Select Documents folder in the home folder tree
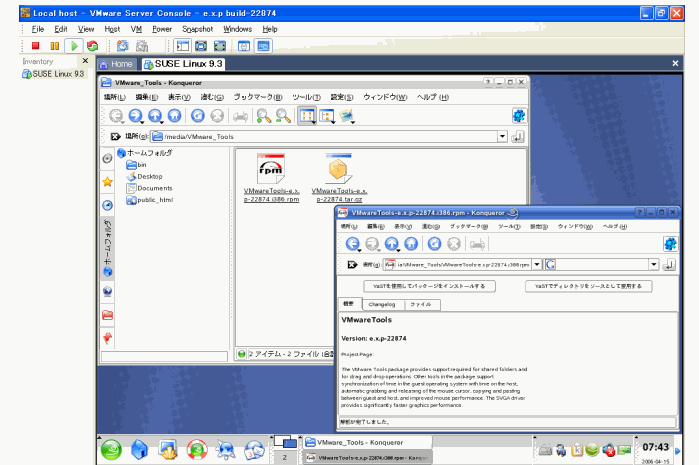This screenshot has width=699, height=465. click(x=155, y=188)
